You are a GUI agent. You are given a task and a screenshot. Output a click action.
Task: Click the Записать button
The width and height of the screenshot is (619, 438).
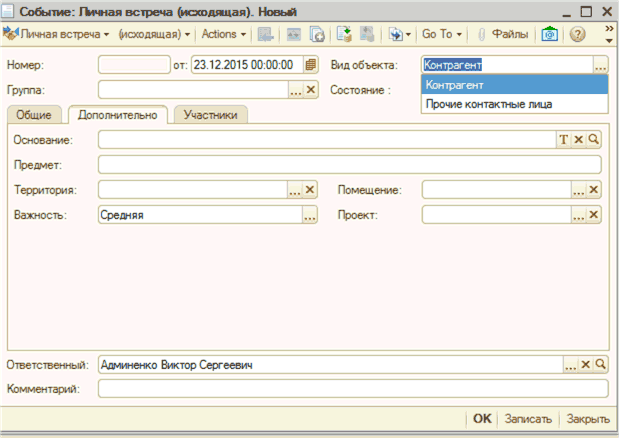pos(526,419)
